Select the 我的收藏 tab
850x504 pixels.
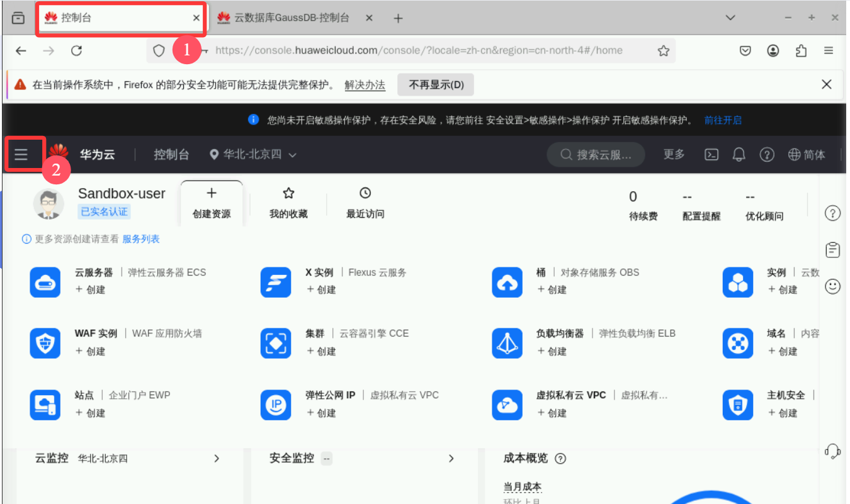tap(288, 203)
